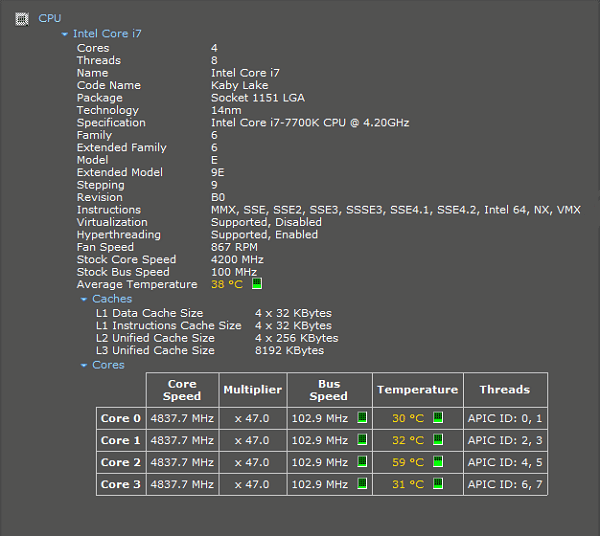Image resolution: width=600 pixels, height=536 pixels.
Task: Click the L3 Unified Cache 8192 KBytes value
Action: [290, 350]
